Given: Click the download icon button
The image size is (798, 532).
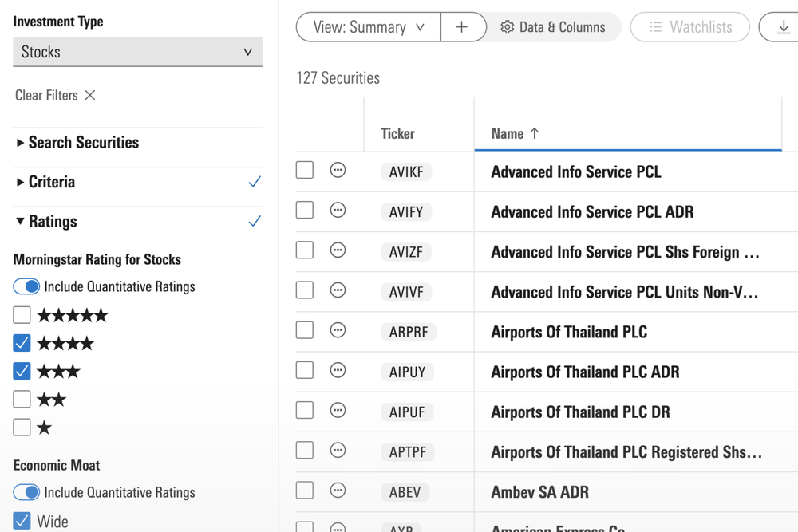Looking at the screenshot, I should [783, 27].
